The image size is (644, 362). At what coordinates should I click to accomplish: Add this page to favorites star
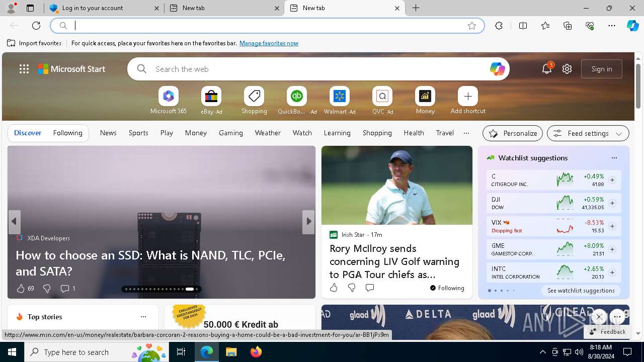coord(472,26)
